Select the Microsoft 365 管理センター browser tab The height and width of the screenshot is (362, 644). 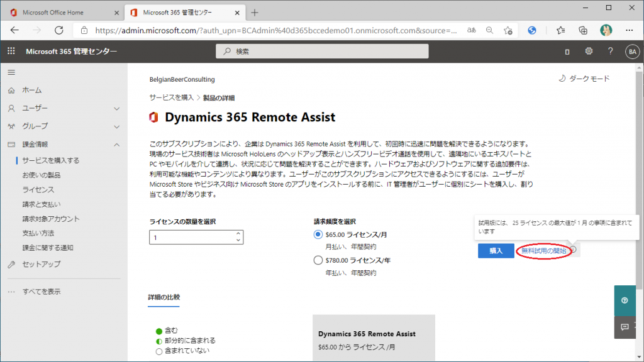tap(186, 13)
